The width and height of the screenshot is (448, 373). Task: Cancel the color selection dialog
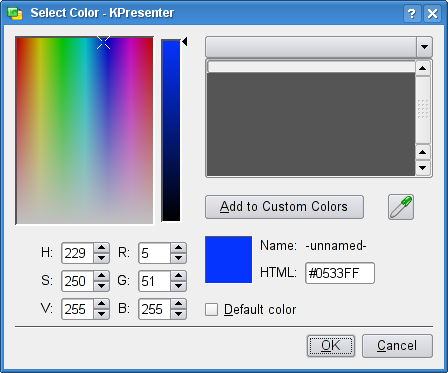pyautogui.click(x=397, y=346)
